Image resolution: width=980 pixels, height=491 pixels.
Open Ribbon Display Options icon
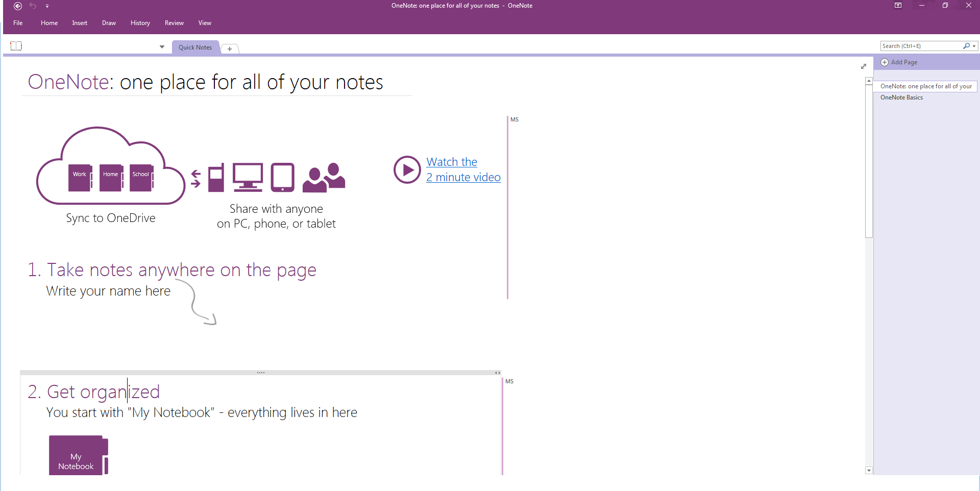898,6
